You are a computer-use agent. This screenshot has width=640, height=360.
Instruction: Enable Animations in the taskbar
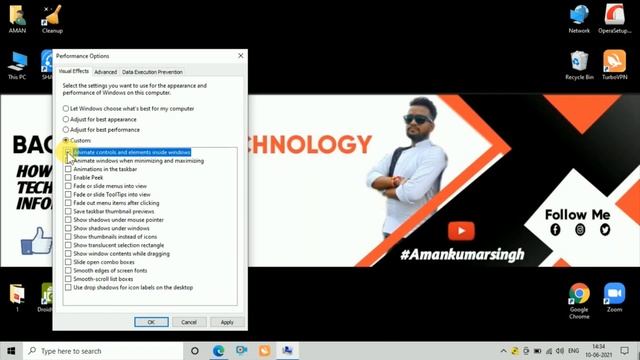click(68, 169)
